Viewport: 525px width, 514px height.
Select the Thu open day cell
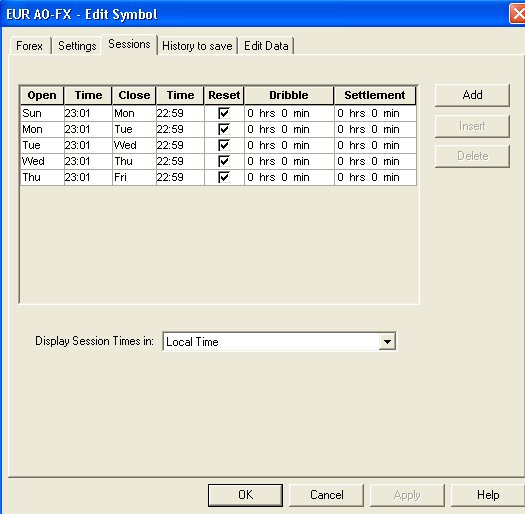click(42, 177)
